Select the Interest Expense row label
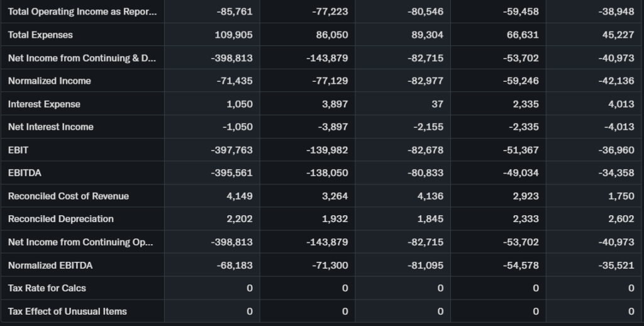Viewport: 644px width, 326px height. point(44,104)
